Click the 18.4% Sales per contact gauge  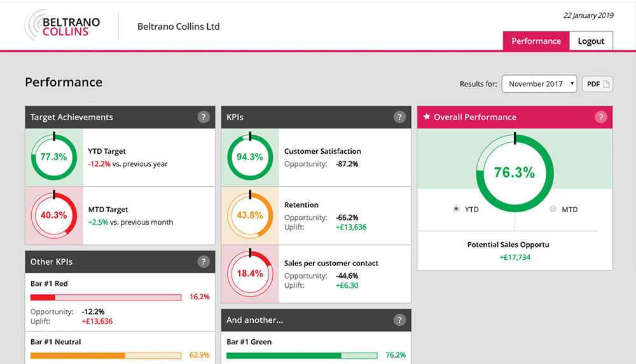coord(250,273)
